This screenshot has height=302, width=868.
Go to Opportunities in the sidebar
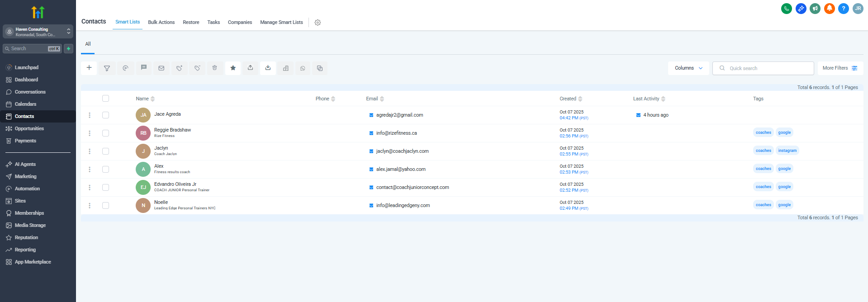[x=29, y=128]
